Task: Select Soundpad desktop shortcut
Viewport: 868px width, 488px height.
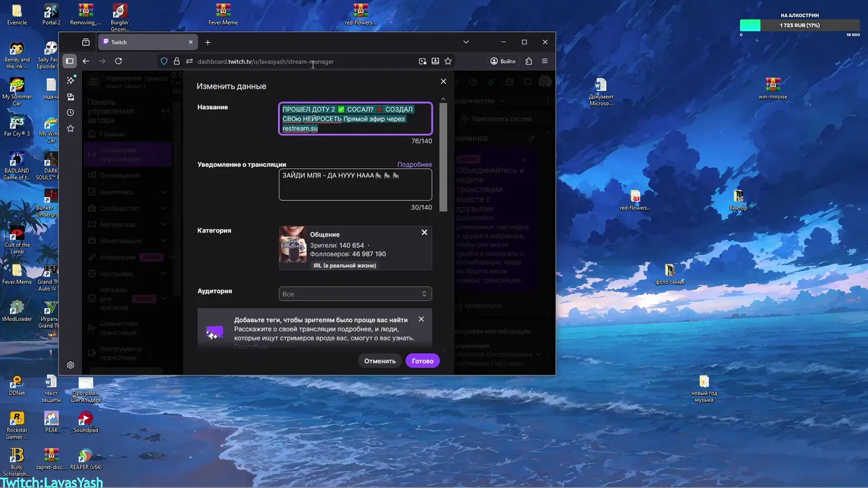Action: 86,421
